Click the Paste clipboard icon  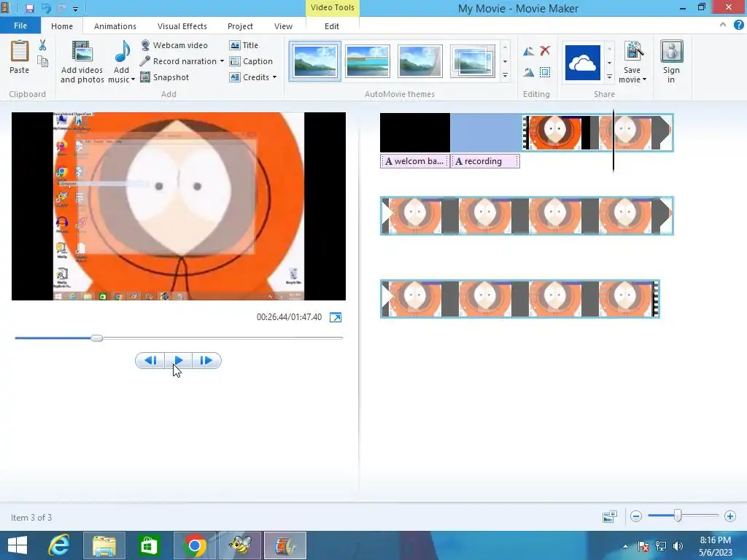[x=20, y=52]
